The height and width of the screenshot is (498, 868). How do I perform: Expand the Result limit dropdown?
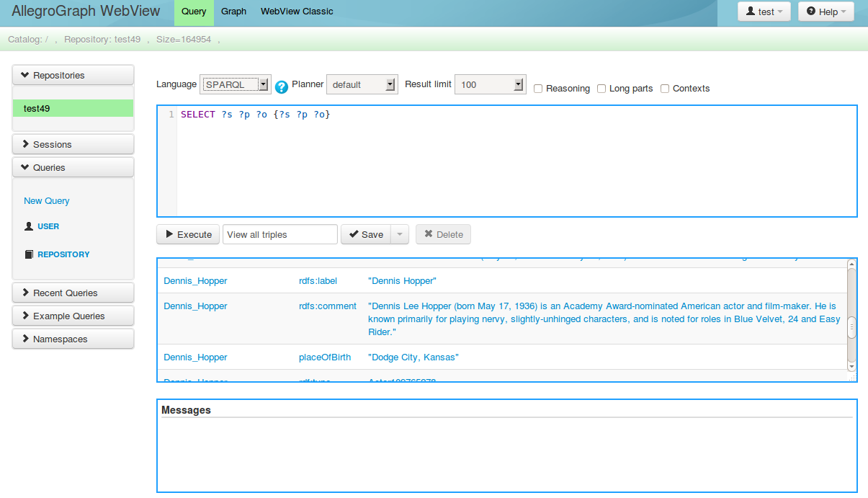coord(490,84)
